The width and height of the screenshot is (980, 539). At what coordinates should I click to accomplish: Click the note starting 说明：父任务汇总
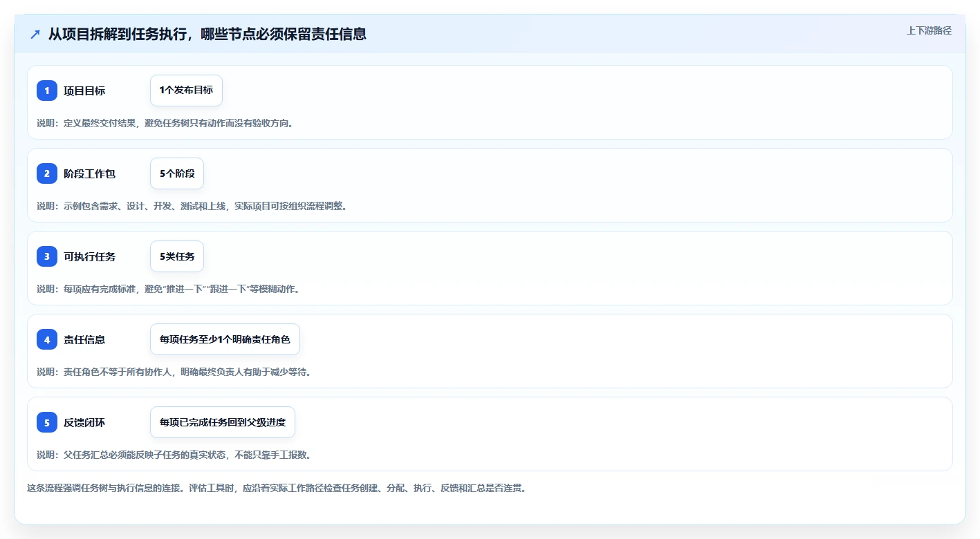pyautogui.click(x=174, y=455)
